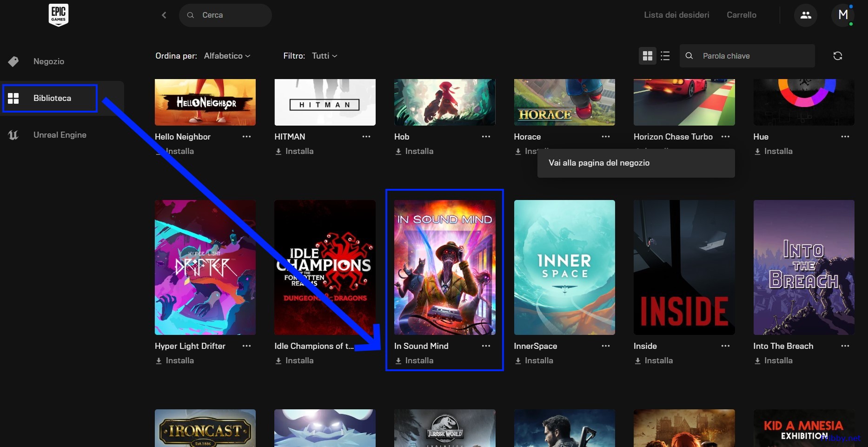Click the Into The Breach title
Screen dimensions: 868x447
click(783, 346)
